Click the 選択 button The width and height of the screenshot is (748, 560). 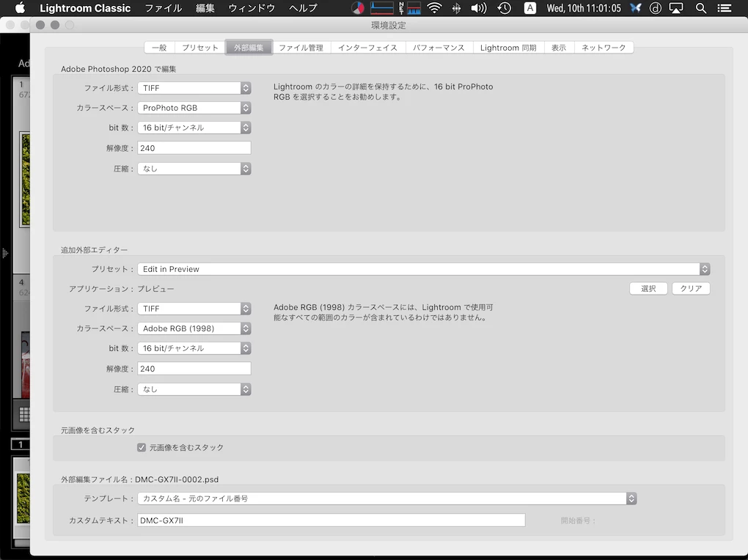point(648,289)
